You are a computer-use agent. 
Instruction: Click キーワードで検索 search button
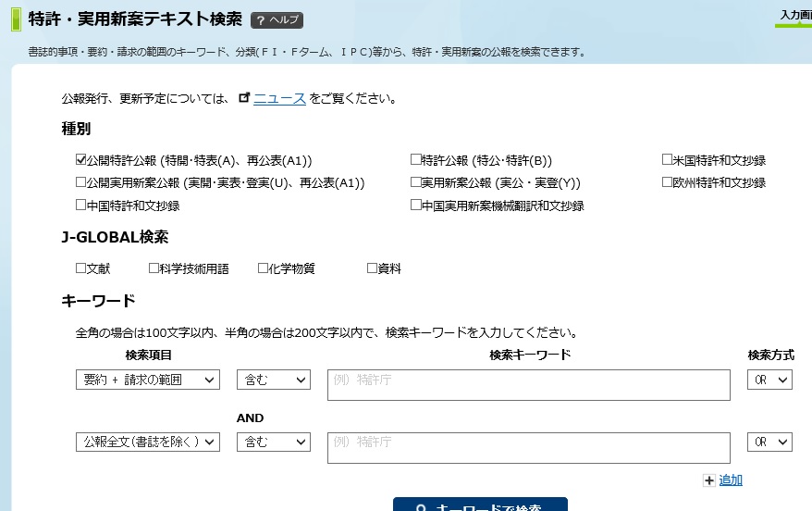point(480,505)
